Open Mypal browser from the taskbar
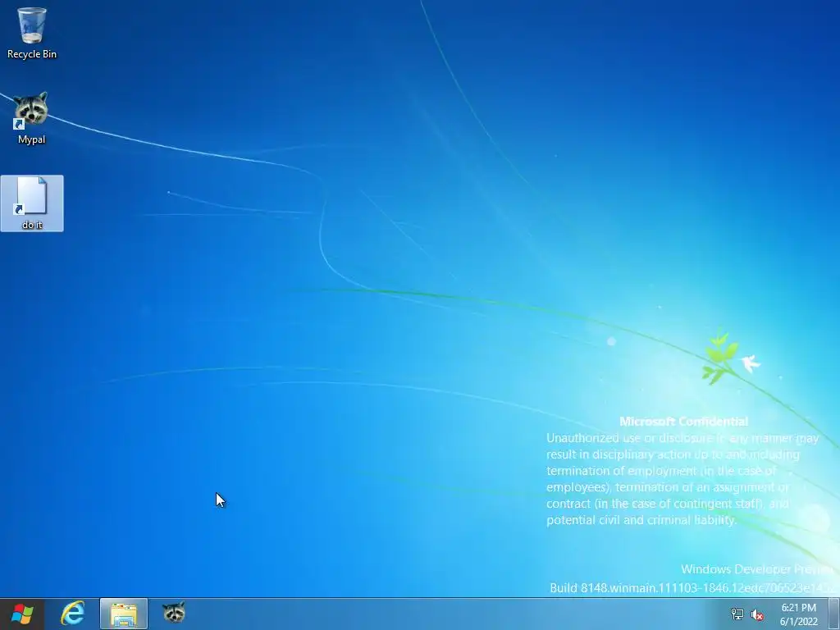840x630 pixels. [174, 612]
